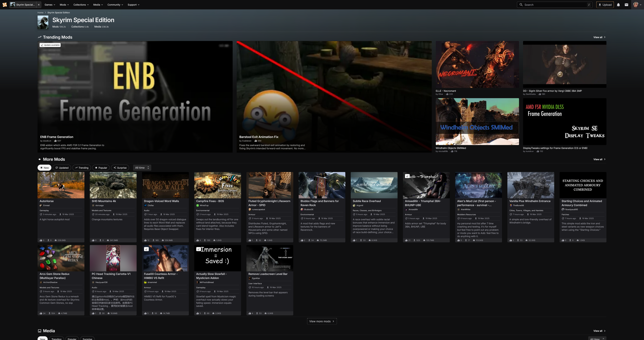Expand the Support menu in top navigation
The width and height of the screenshot is (644, 340).
click(x=134, y=5)
